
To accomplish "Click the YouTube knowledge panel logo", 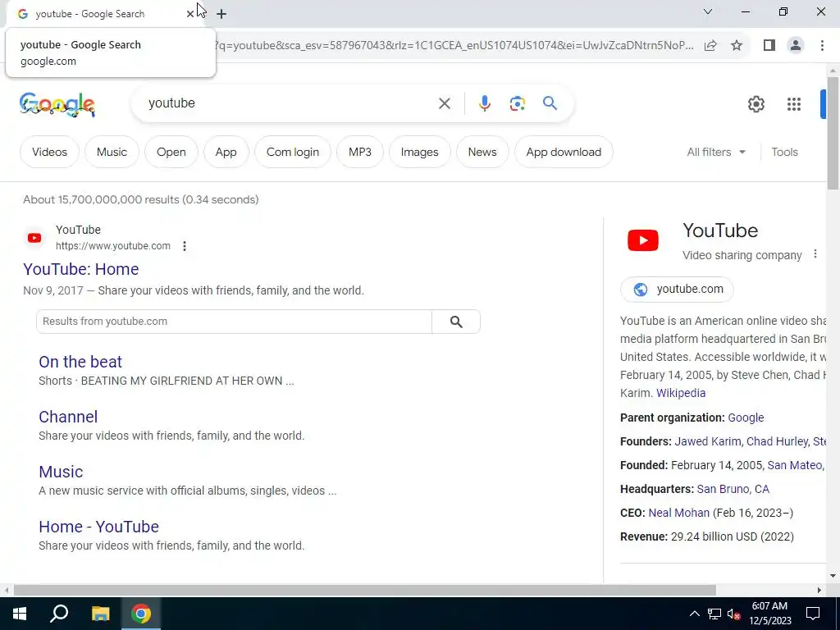I will pyautogui.click(x=643, y=240).
